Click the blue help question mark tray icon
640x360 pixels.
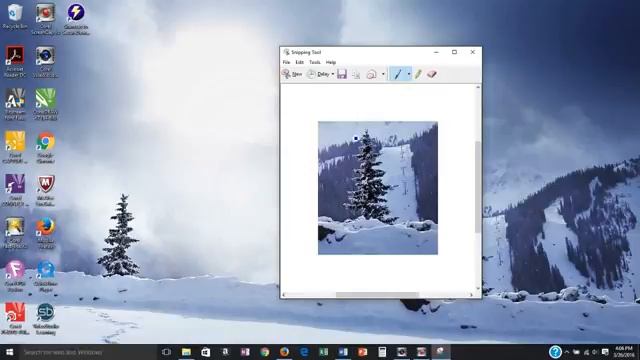pos(555,352)
